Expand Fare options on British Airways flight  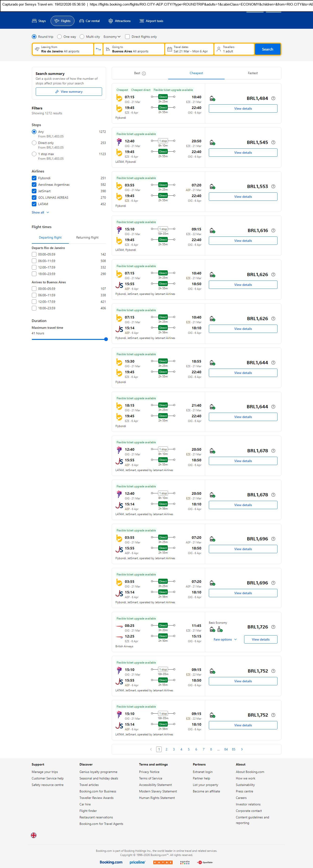[225, 639]
